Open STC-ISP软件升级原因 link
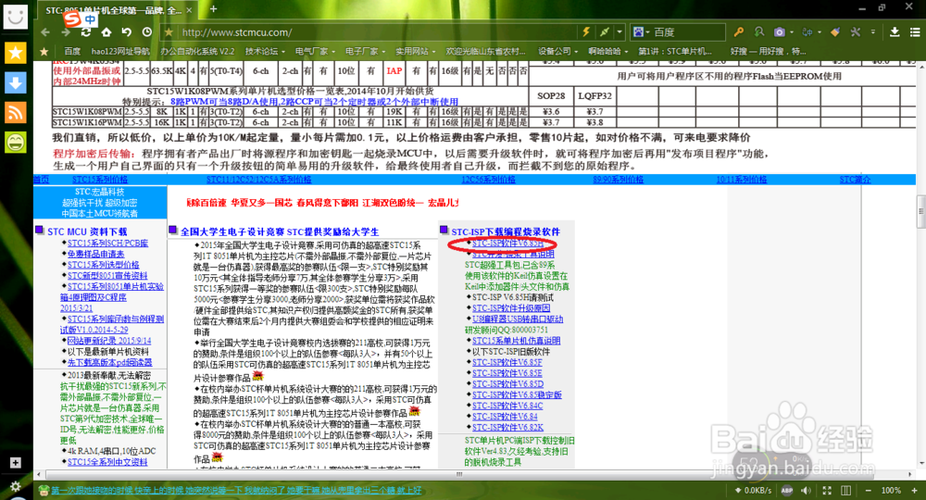Image resolution: width=926 pixels, height=500 pixels. (511, 308)
